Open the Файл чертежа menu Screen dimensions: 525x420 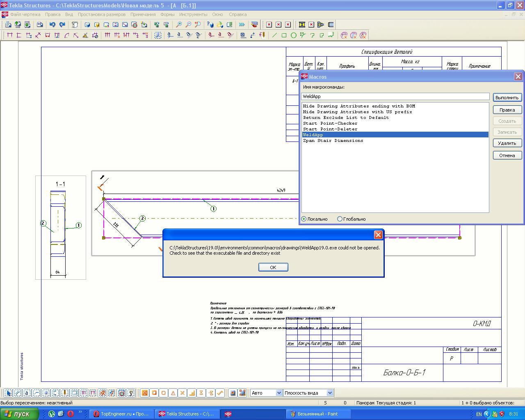point(25,14)
